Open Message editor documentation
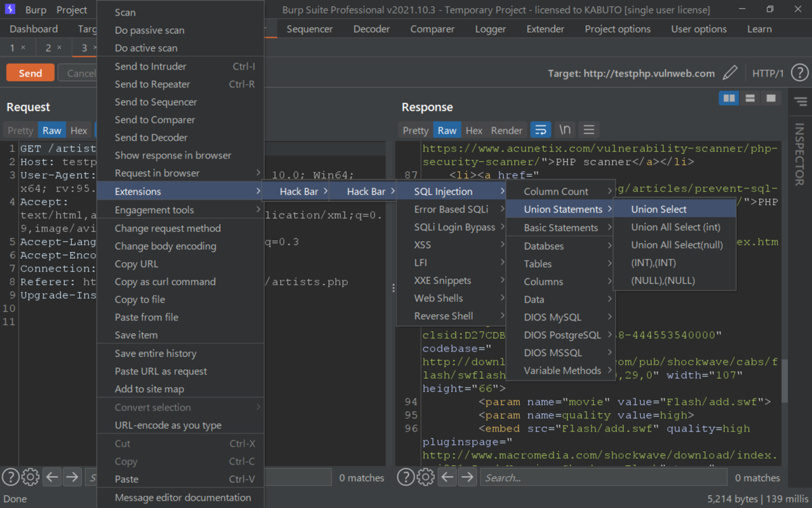The width and height of the screenshot is (812, 508). pos(180,497)
